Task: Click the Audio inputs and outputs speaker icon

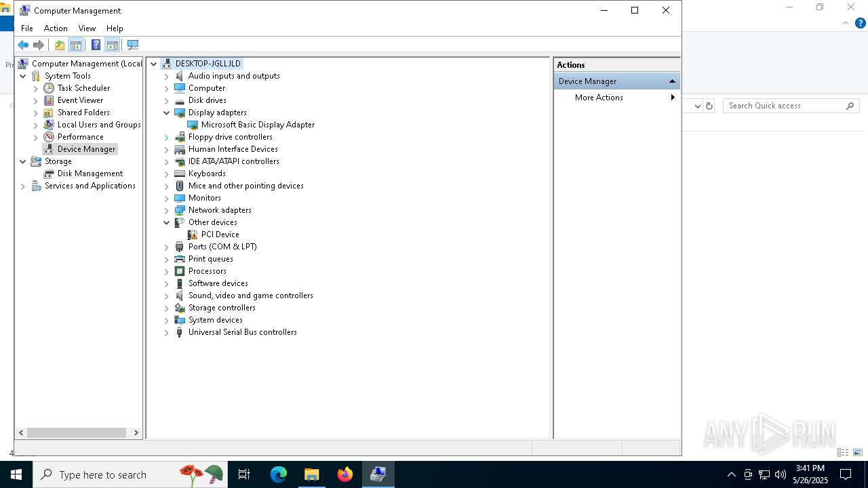Action: click(180, 76)
